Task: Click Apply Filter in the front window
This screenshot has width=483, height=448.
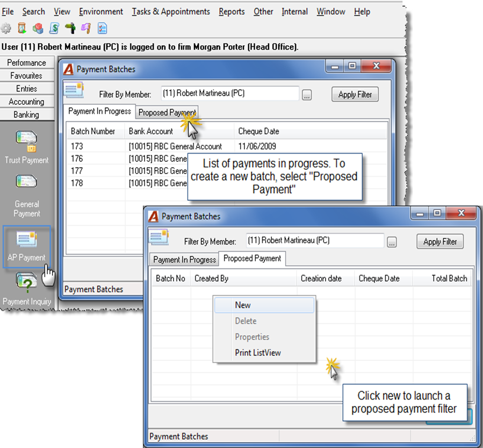Action: coord(440,241)
